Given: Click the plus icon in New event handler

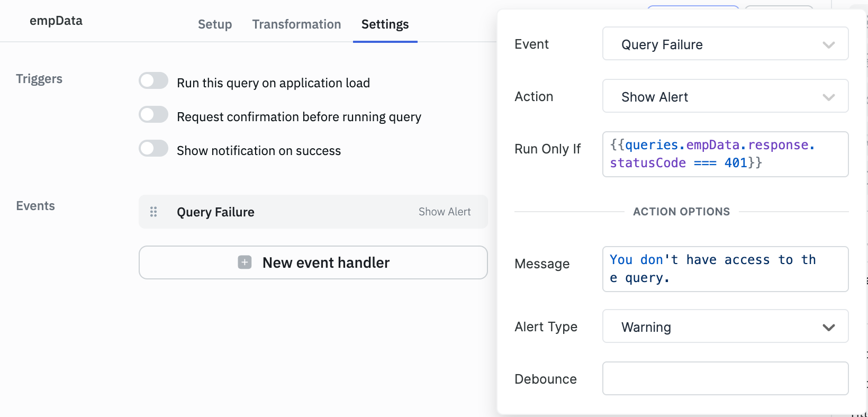Looking at the screenshot, I should (245, 262).
